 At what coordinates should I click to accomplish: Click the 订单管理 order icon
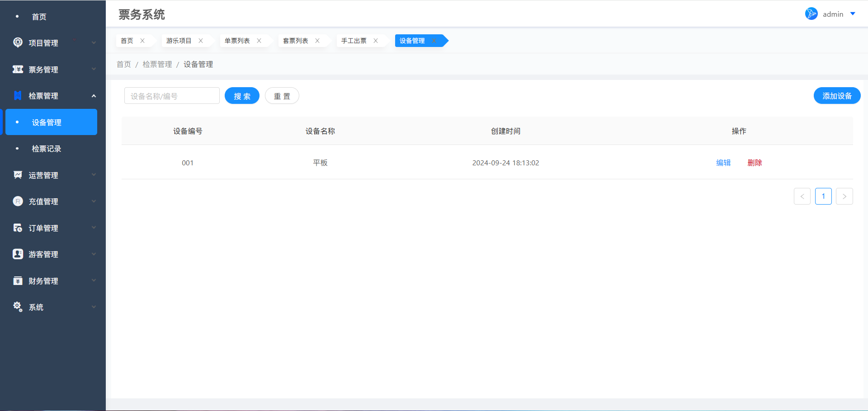point(18,228)
